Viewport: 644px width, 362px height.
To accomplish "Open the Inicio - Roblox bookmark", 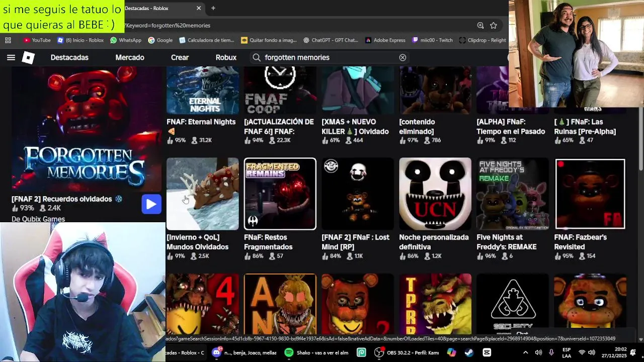I will point(80,40).
